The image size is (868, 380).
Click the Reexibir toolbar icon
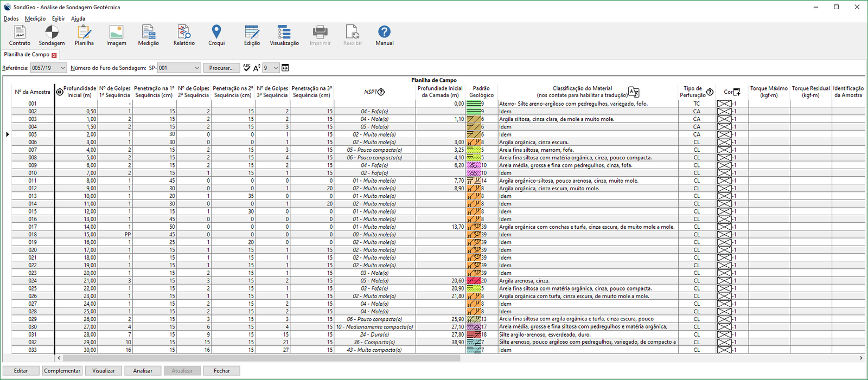352,36
